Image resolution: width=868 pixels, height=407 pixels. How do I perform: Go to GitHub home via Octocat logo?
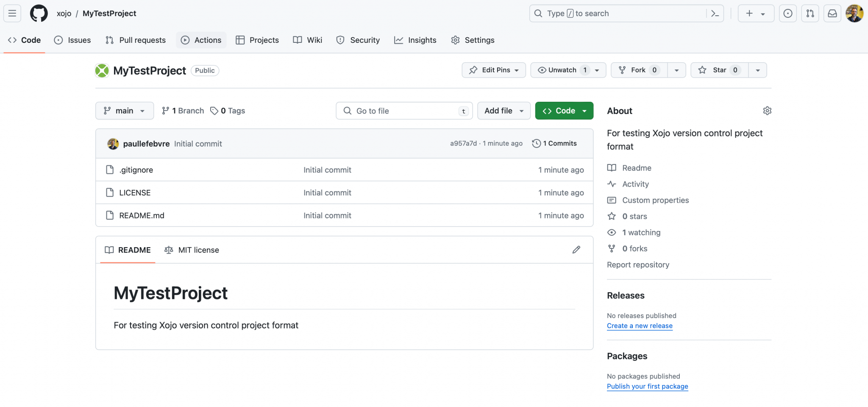[x=39, y=13]
